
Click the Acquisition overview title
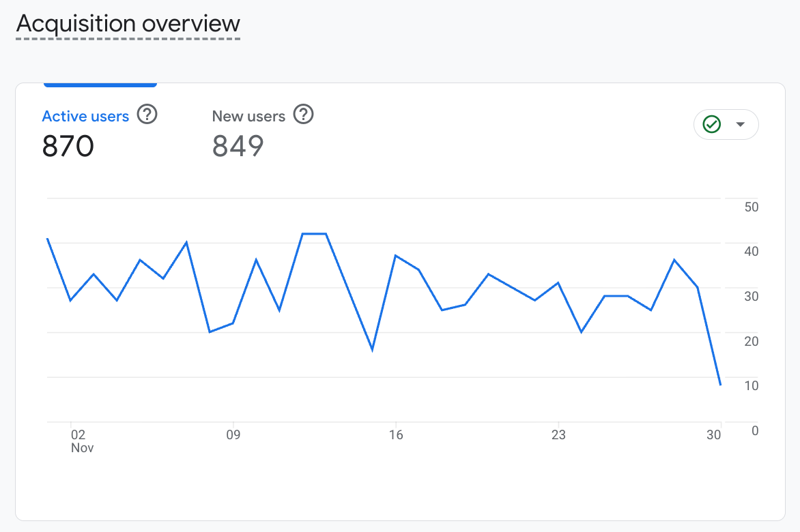128,24
